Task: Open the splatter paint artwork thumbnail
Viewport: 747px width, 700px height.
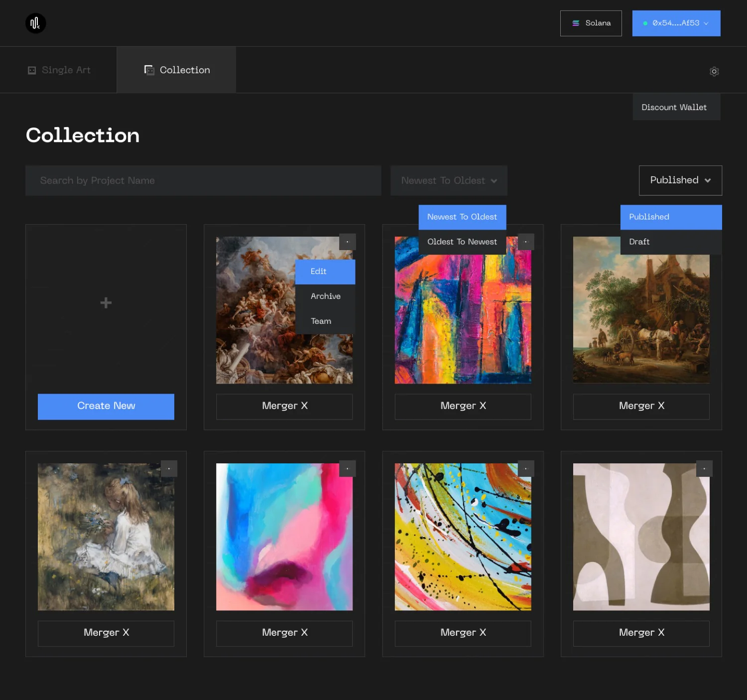Action: [463, 537]
